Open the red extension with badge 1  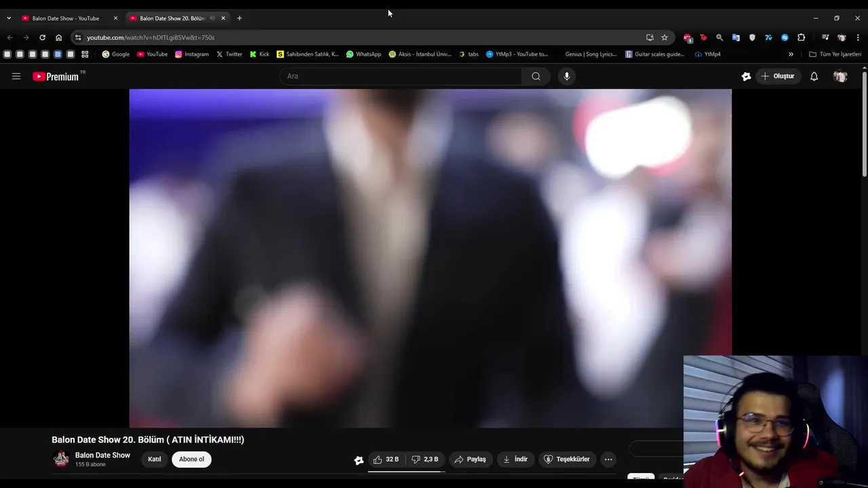click(688, 38)
